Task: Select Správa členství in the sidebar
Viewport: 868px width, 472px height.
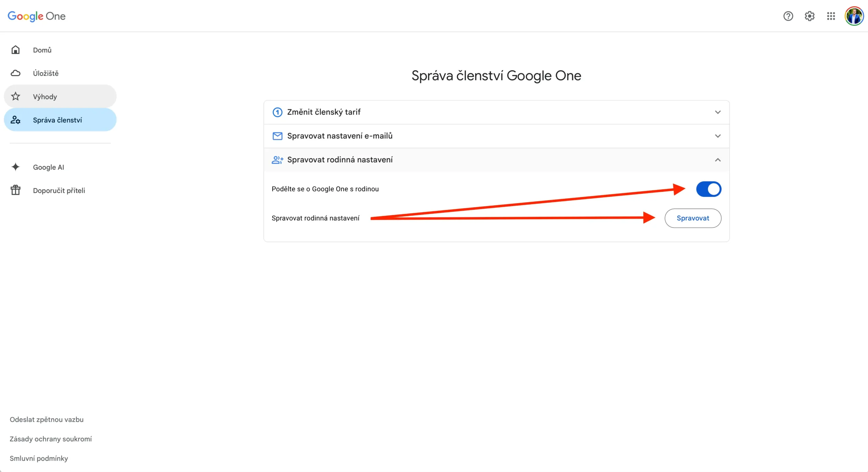Action: (x=57, y=119)
